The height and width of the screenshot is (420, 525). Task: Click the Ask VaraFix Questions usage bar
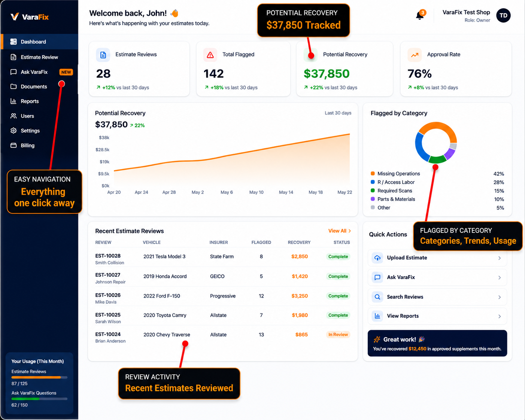(39, 399)
